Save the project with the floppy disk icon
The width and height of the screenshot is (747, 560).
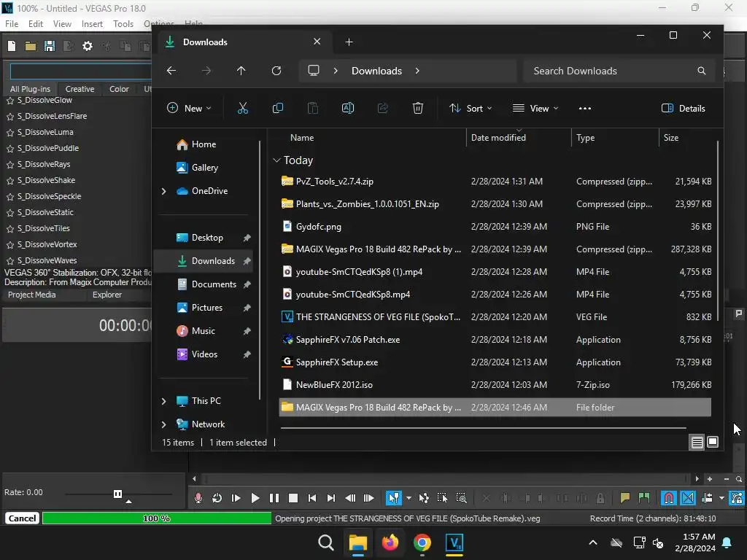point(49,46)
